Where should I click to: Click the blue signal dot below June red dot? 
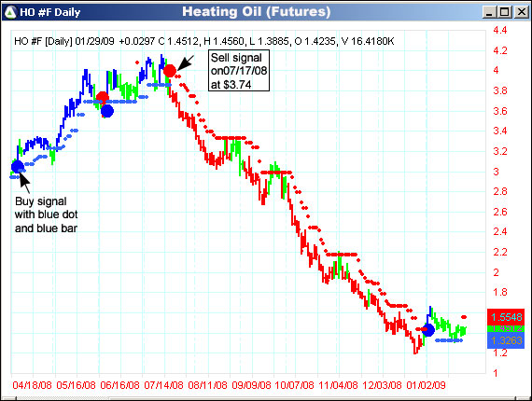pos(107,111)
